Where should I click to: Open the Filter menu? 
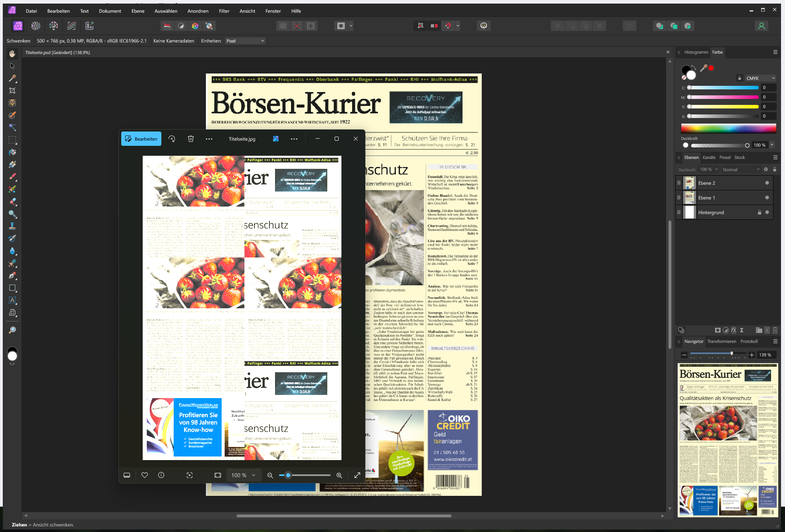224,11
